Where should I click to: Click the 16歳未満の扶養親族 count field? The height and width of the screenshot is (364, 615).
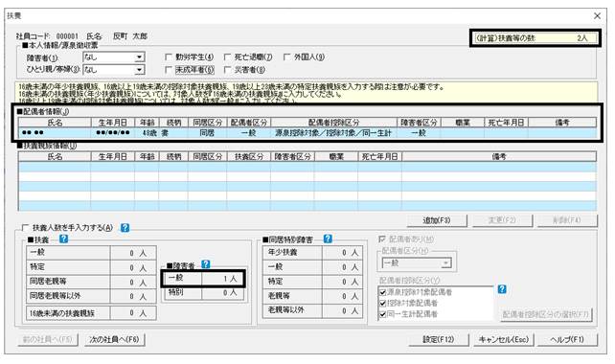point(133,313)
